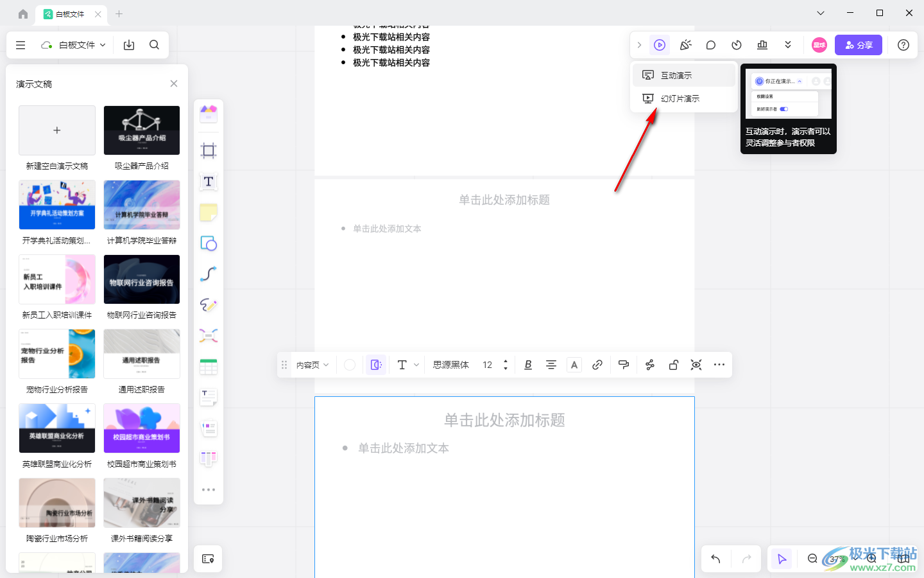Open the help question mark icon

(903, 45)
